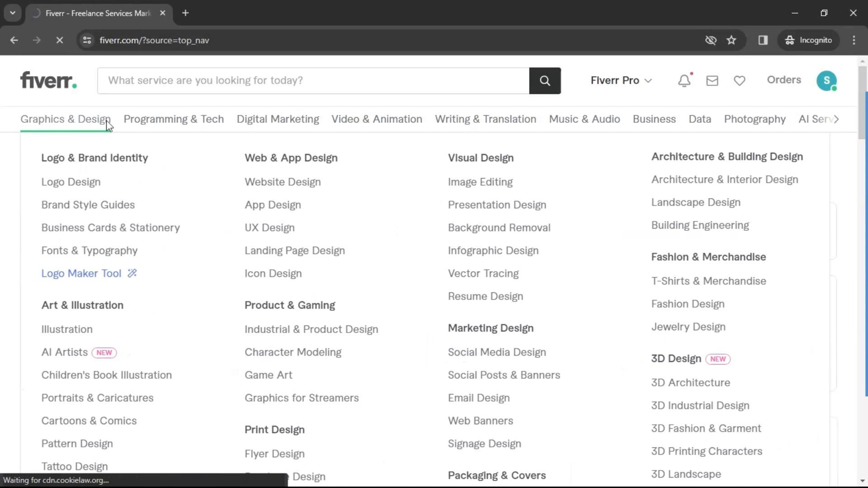
Task: Open the favorites heart icon
Action: 739,80
